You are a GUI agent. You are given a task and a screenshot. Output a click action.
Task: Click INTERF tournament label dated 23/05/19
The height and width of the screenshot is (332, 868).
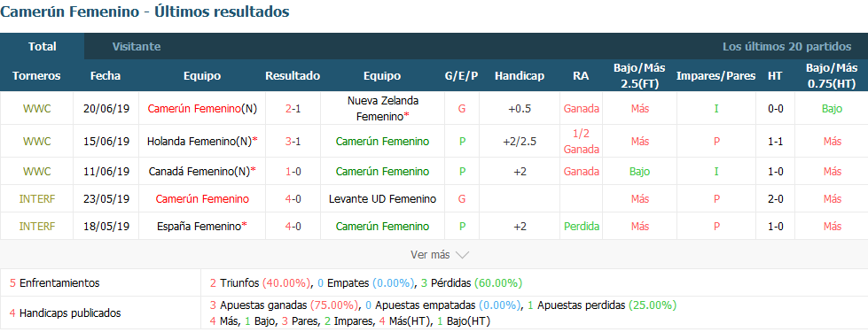(x=36, y=199)
